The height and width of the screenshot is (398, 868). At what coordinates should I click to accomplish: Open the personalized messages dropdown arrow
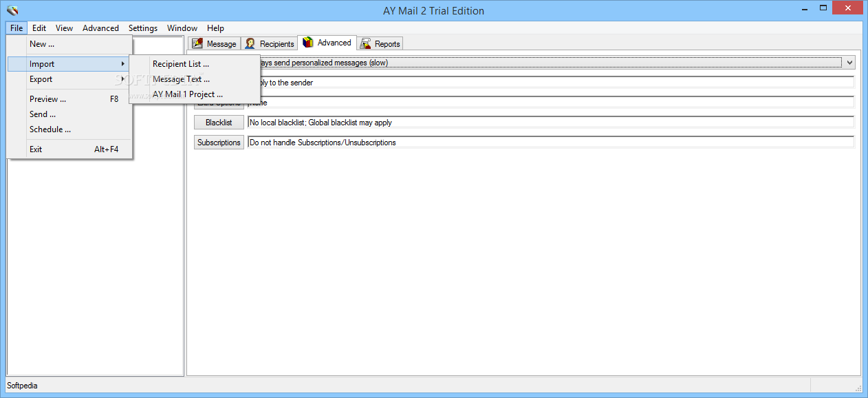pyautogui.click(x=849, y=63)
